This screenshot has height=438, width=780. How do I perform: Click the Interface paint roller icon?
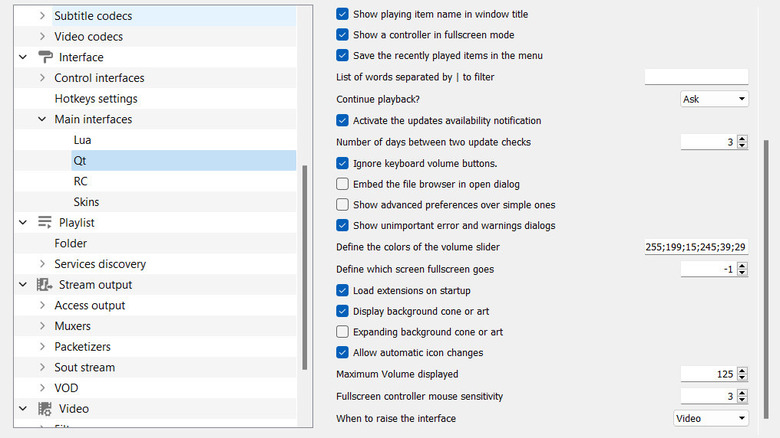point(45,57)
